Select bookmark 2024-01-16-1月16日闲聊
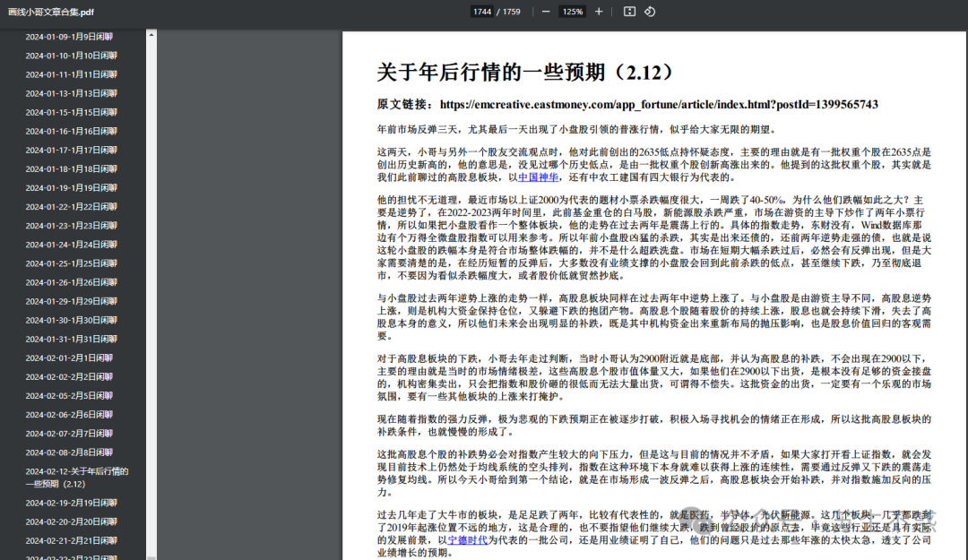 point(72,132)
